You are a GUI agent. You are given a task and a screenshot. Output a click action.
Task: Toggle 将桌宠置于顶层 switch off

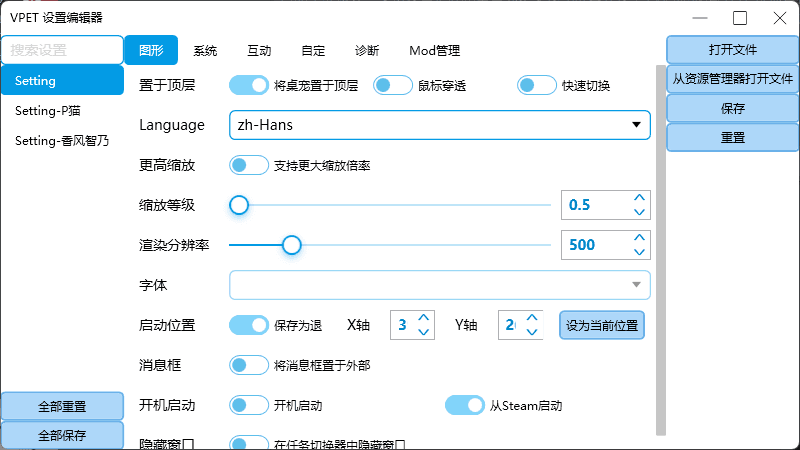[248, 85]
